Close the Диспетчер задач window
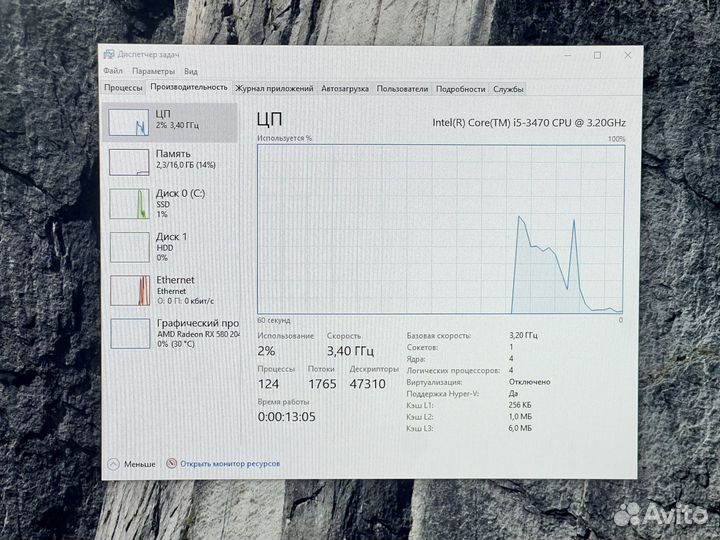 coord(628,55)
